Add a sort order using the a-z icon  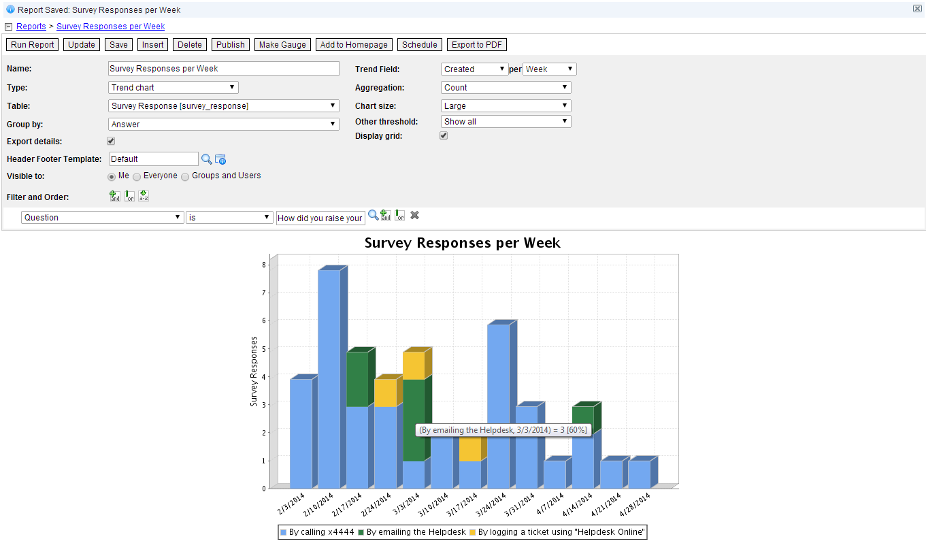coord(144,196)
